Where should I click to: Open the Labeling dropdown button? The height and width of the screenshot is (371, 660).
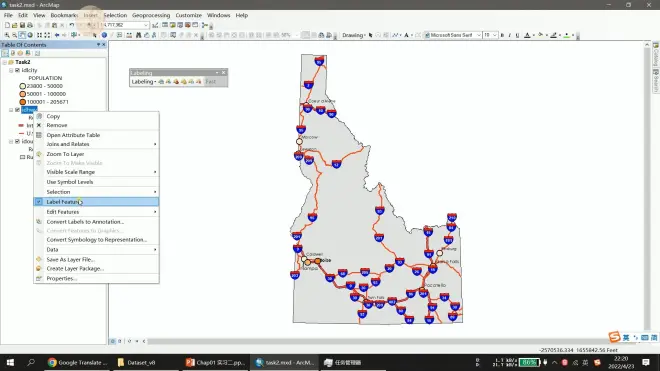tap(144, 82)
